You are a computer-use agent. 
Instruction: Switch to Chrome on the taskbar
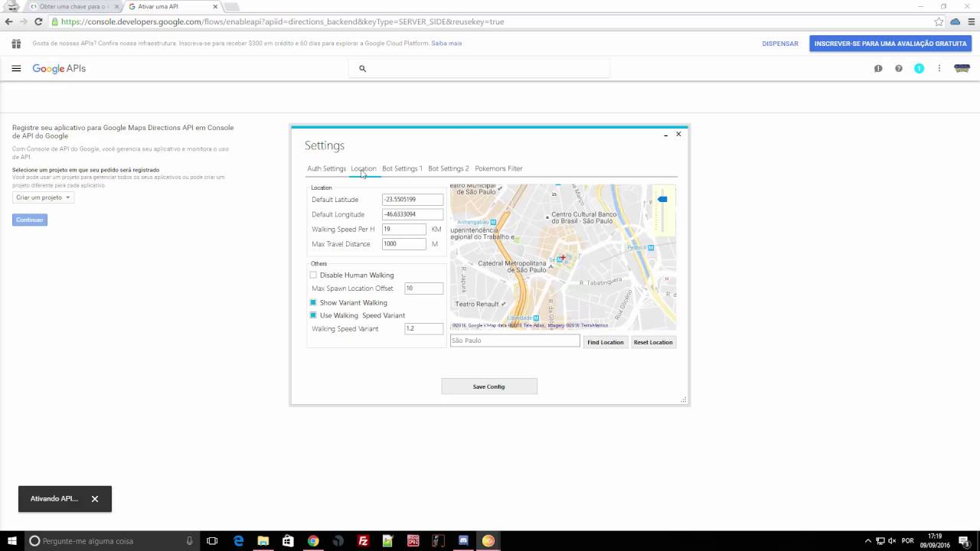click(x=313, y=541)
